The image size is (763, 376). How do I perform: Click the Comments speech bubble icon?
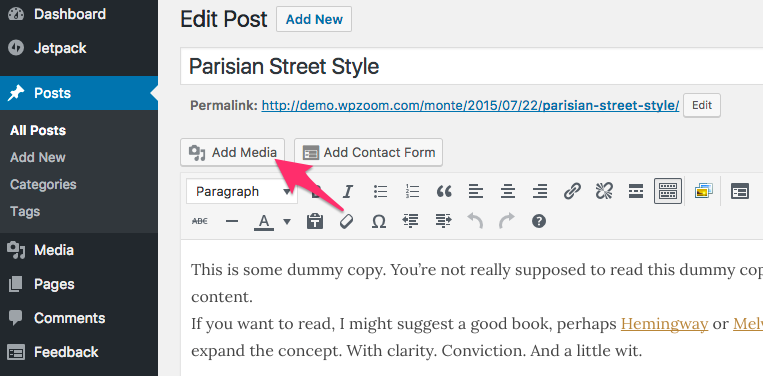(16, 318)
